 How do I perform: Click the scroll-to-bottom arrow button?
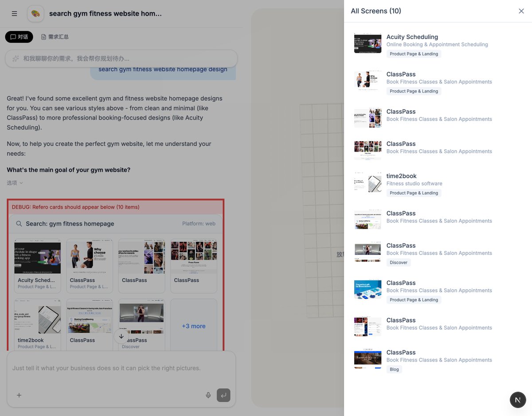pos(121,336)
